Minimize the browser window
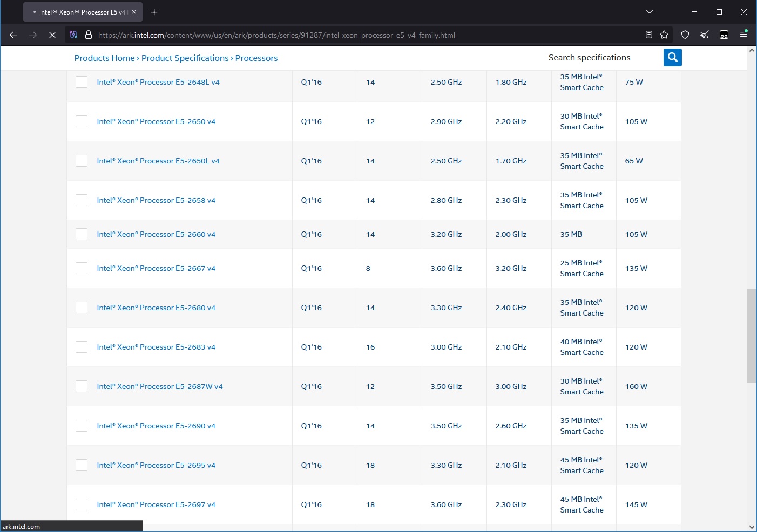 coord(694,12)
